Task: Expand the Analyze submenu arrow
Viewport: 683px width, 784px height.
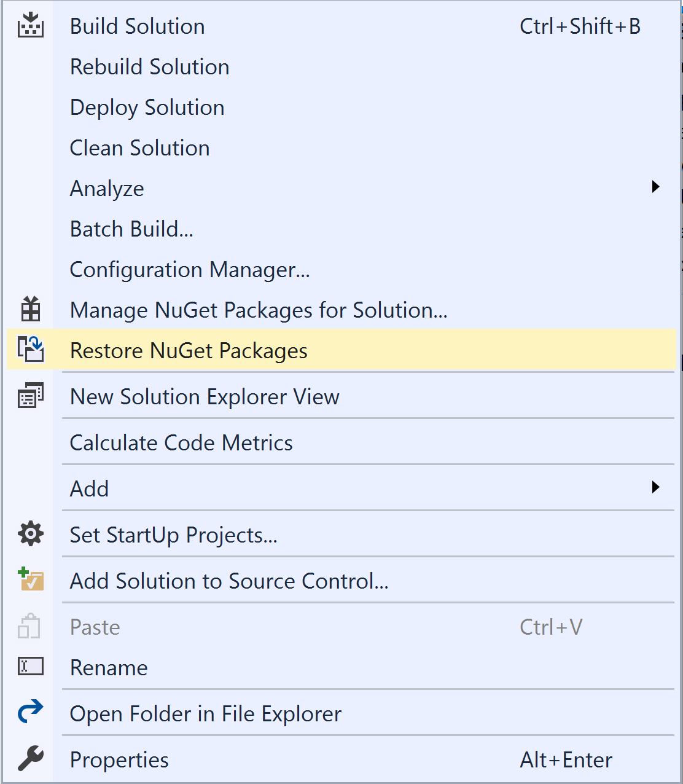Action: pyautogui.click(x=656, y=187)
